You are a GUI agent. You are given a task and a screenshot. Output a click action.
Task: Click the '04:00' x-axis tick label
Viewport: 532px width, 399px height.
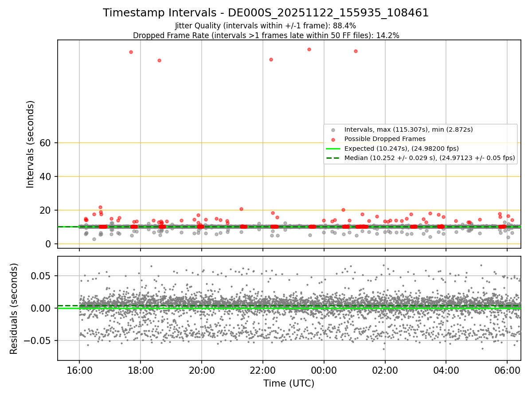pyautogui.click(x=446, y=370)
